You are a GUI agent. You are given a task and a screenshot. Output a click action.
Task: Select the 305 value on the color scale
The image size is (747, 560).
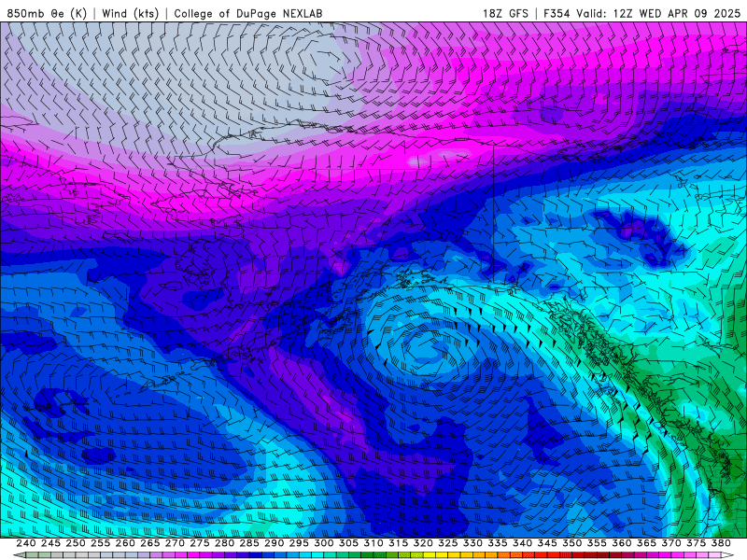[348, 543]
